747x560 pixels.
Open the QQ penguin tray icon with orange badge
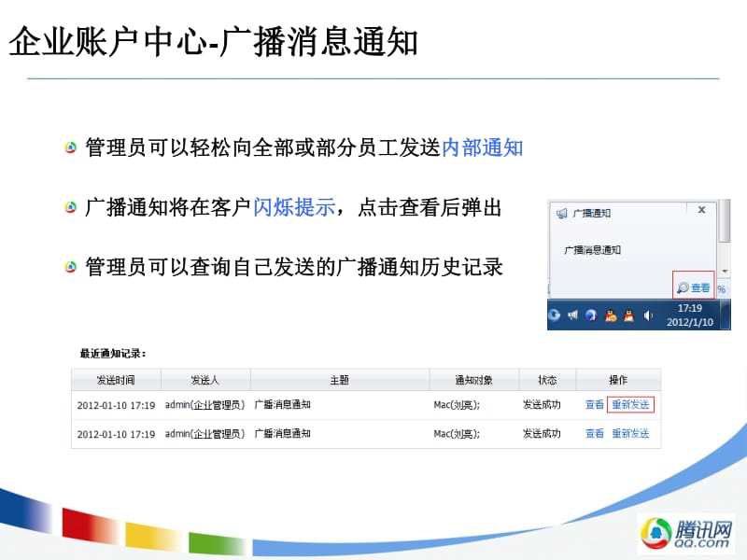pos(611,315)
